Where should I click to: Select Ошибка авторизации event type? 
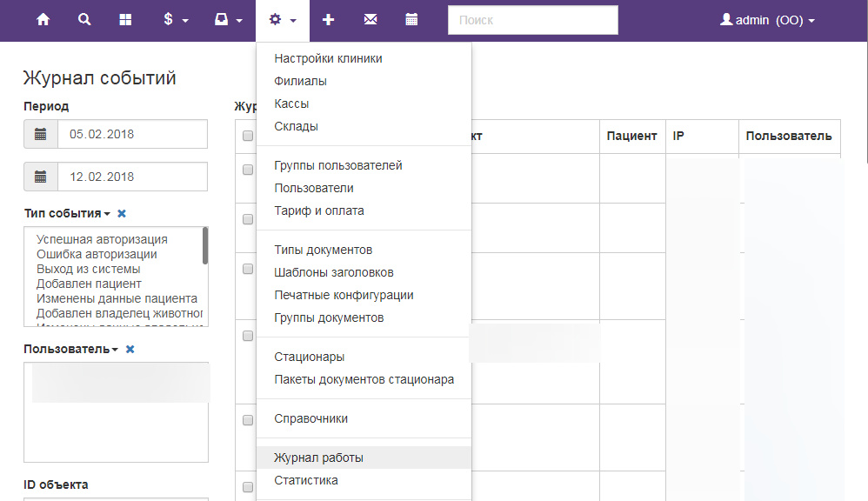(x=97, y=254)
